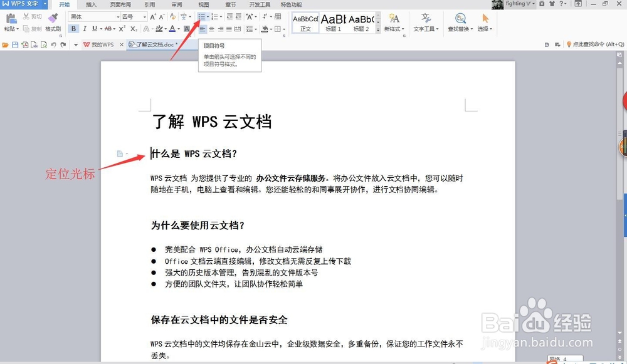Toggle strikethrough (AB) formatting
The image size is (627, 364).
click(108, 28)
